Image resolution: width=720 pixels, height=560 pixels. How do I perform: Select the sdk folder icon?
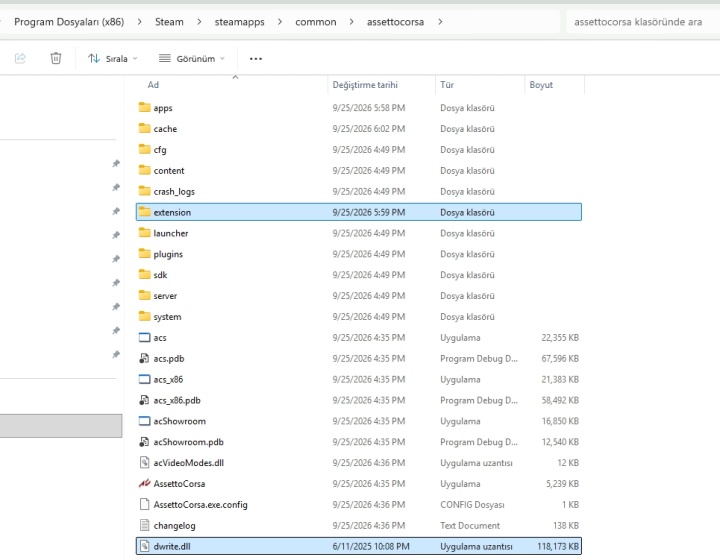[145, 274]
